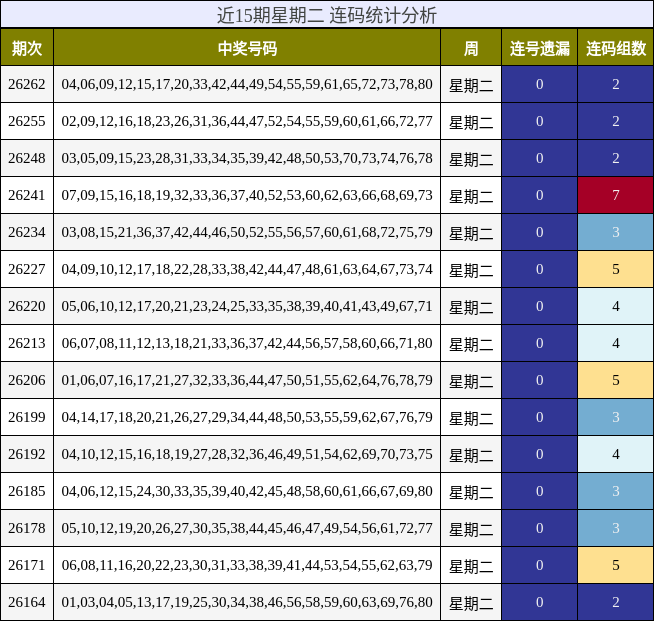Click 连号遗漏 value 0 in row 26262
654x621 pixels.
tap(539, 84)
